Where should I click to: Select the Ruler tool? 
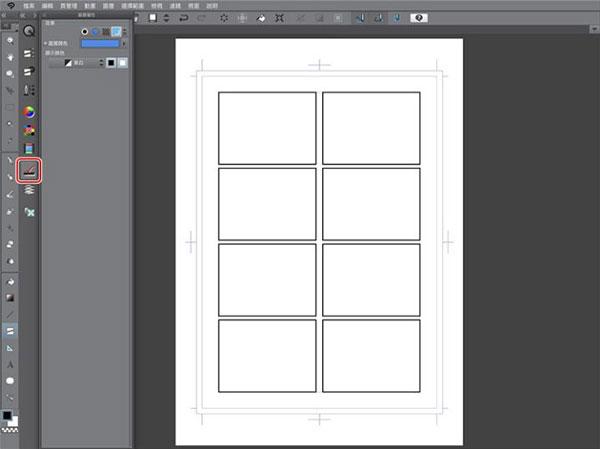[x=10, y=348]
